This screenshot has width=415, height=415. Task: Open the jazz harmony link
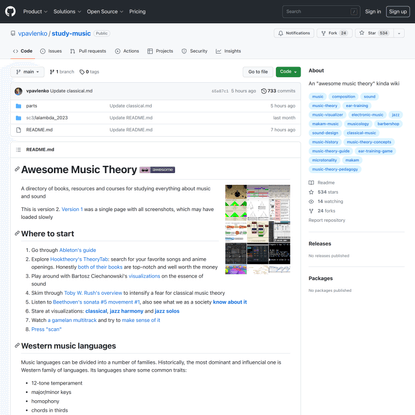pyautogui.click(x=126, y=311)
